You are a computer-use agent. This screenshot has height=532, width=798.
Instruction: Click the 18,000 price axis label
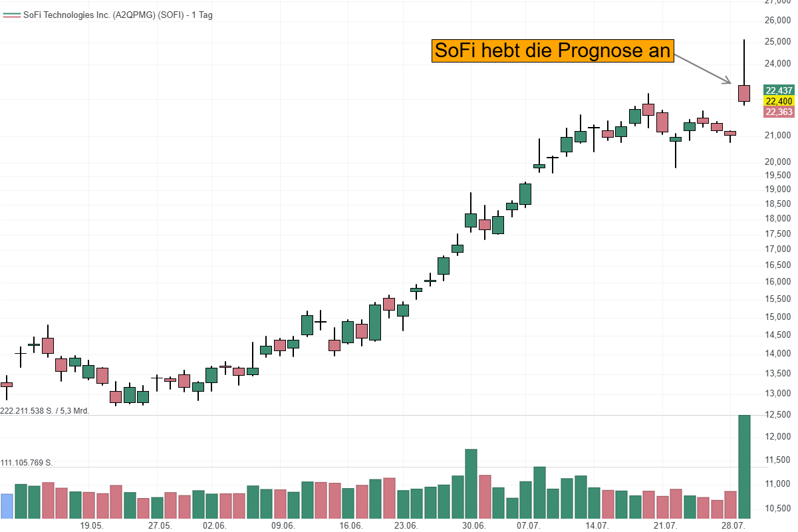778,219
